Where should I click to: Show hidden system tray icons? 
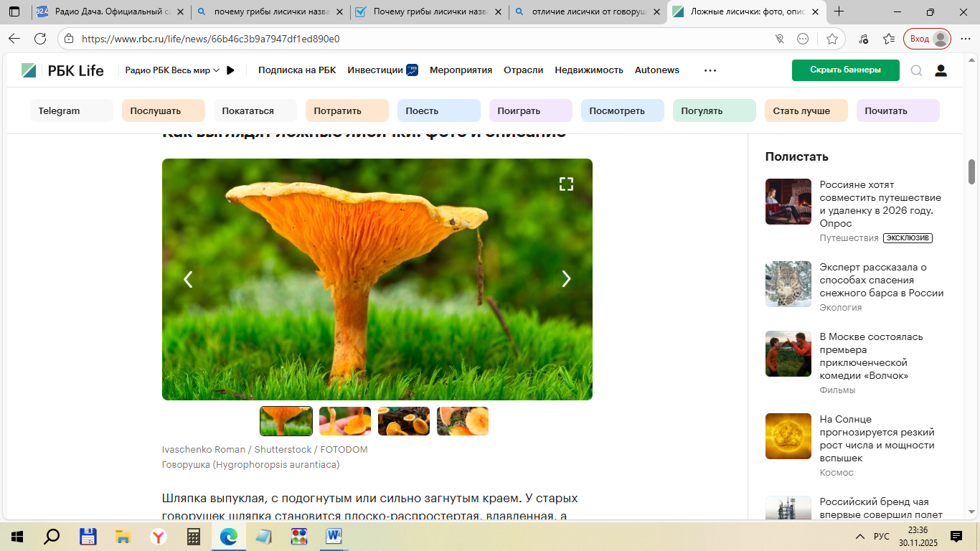859,537
